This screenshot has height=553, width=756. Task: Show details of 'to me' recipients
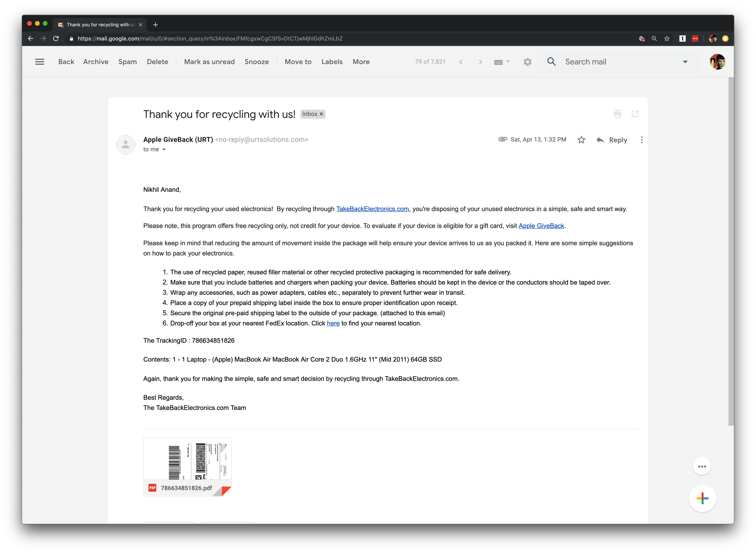coord(164,149)
